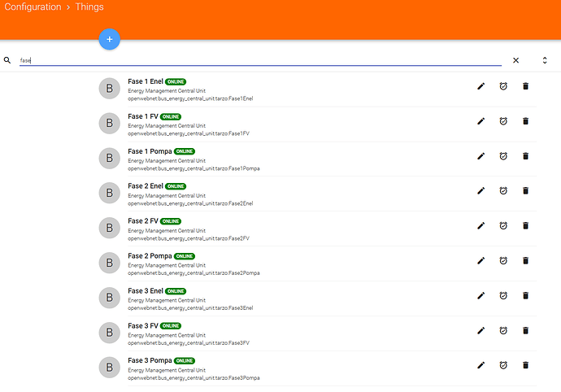Click the magnifier search icon
561x392 pixels.
click(x=7, y=60)
